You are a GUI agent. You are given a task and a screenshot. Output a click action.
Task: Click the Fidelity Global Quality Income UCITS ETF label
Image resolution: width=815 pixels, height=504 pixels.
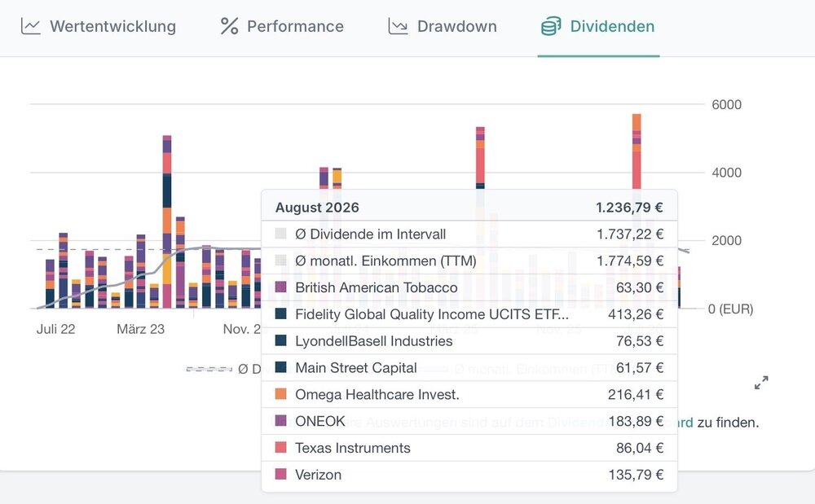[431, 314]
